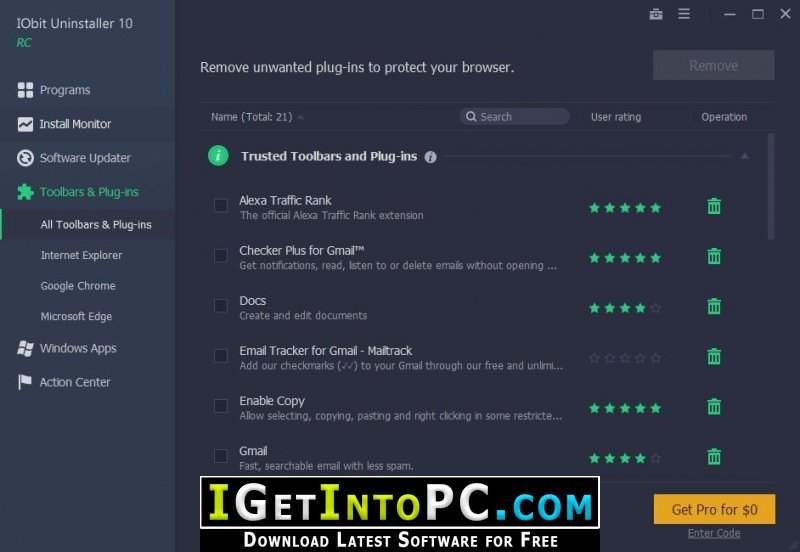Image resolution: width=800 pixels, height=552 pixels.
Task: Click the Remove button
Action: [713, 65]
